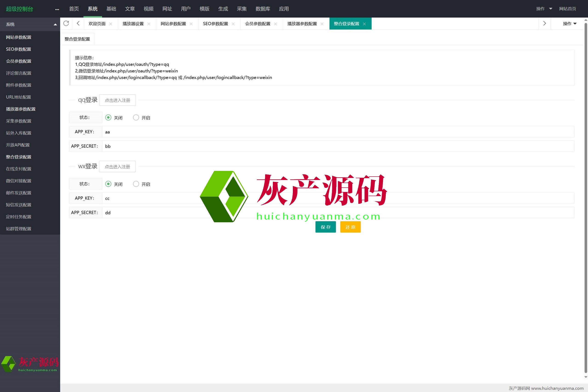
Task: Close the 欢迎页面 tab
Action: [111, 24]
